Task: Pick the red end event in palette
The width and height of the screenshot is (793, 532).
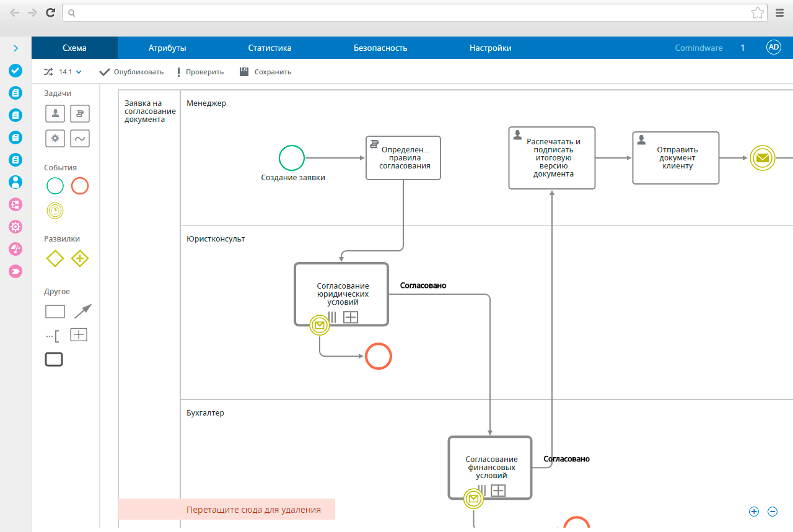Action: [x=80, y=186]
